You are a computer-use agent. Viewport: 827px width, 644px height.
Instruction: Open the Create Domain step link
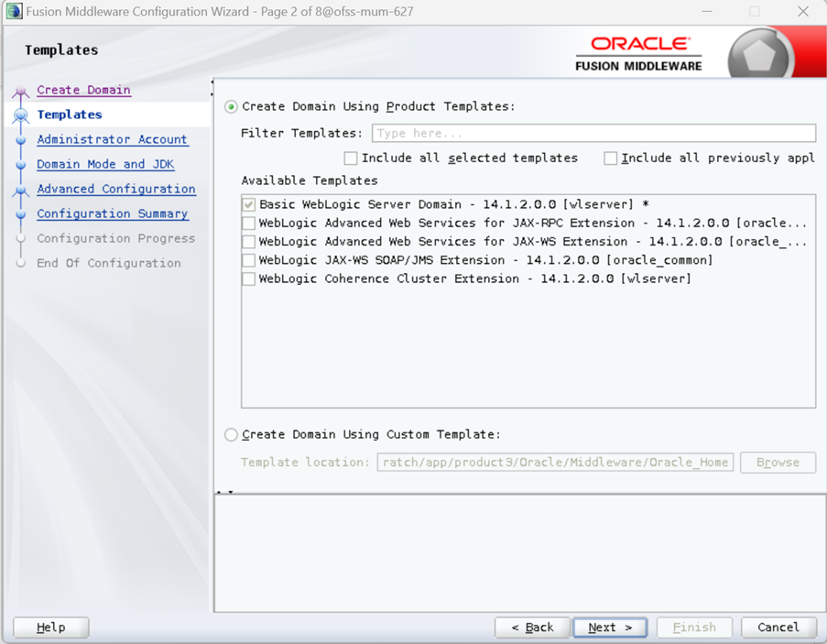tap(83, 90)
